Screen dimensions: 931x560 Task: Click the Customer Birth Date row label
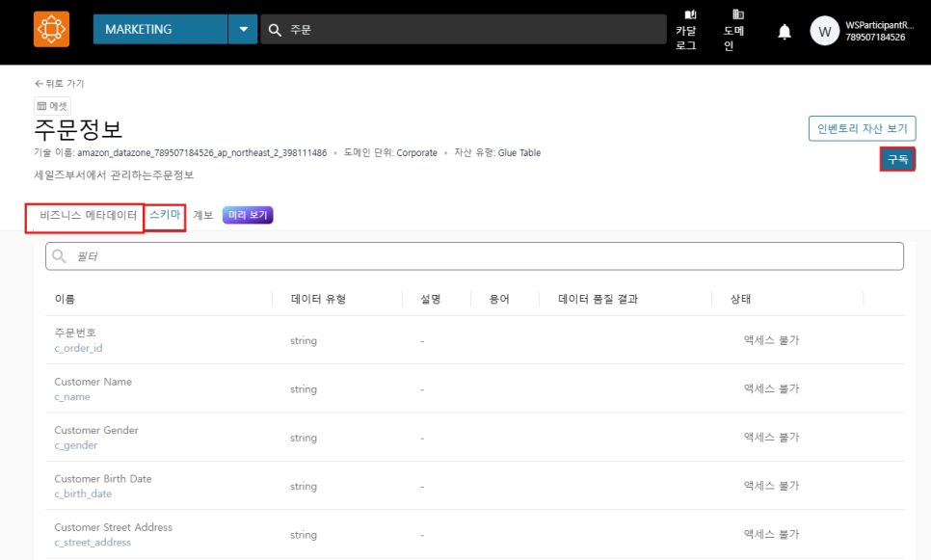(103, 479)
